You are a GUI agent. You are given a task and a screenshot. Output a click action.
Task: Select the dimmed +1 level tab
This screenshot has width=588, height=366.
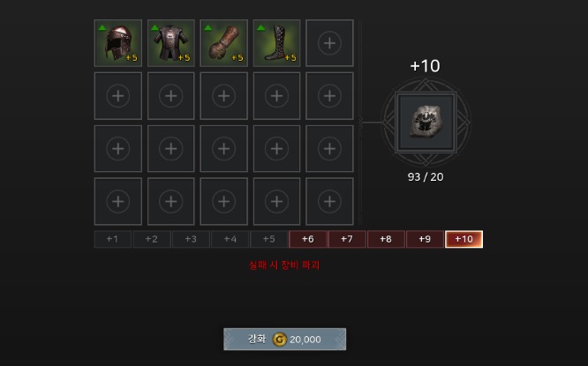(113, 239)
